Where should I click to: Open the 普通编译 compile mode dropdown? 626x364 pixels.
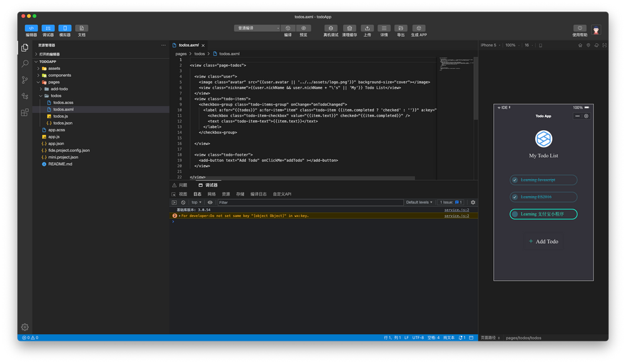[257, 28]
